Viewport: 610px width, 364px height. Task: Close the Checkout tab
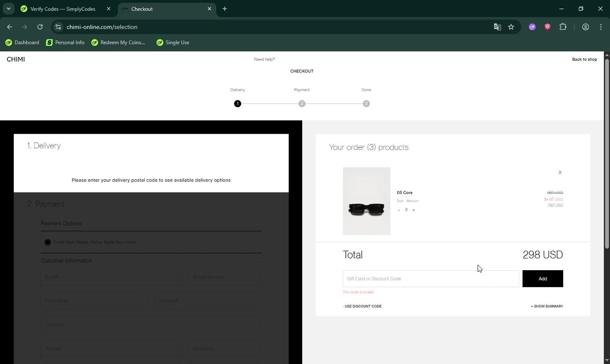209,9
